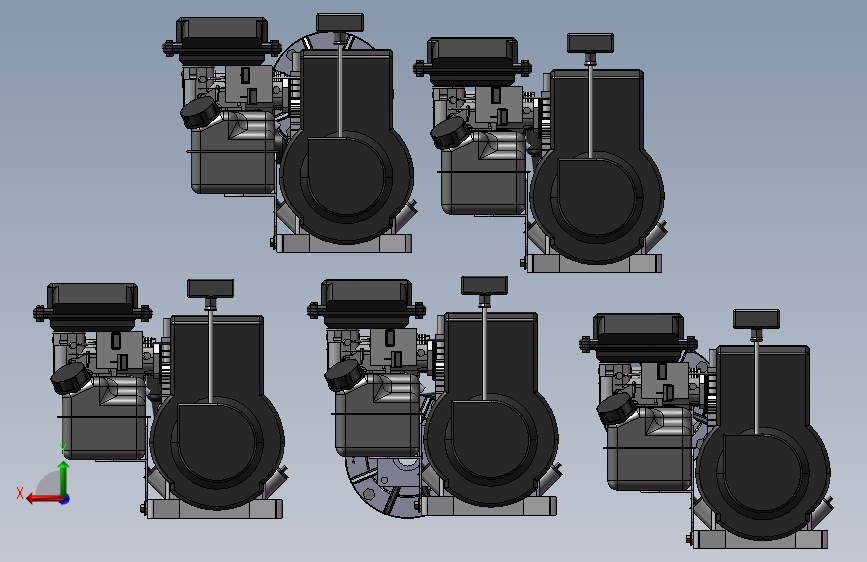Screen dimensions: 867x562
Task: Select the lower-left engine's pull-start handle
Action: 210,288
